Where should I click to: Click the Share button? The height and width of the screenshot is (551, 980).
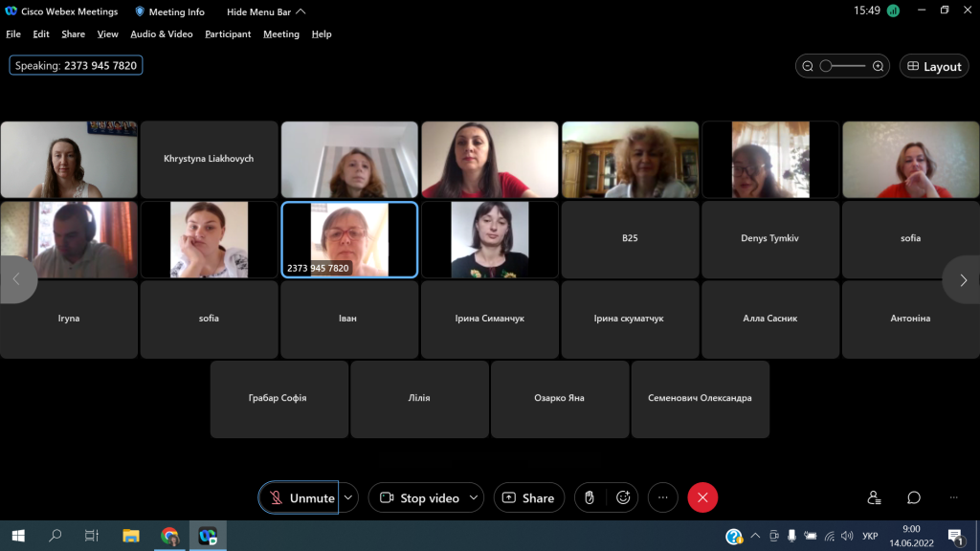click(528, 497)
